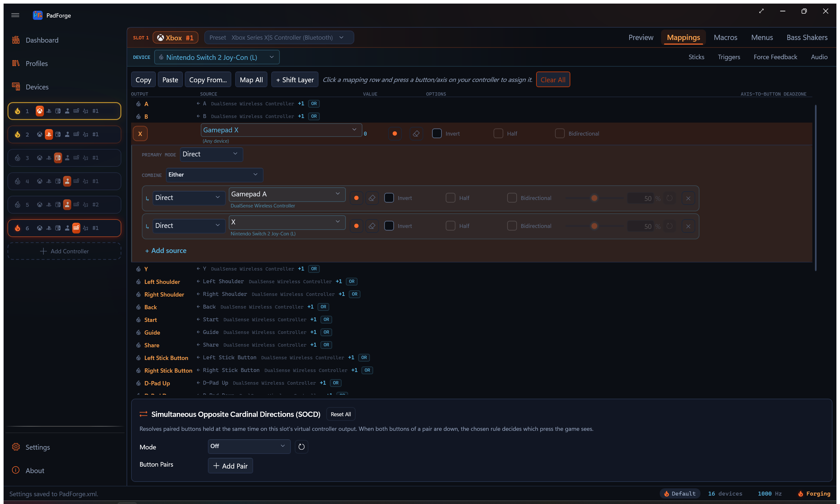Click deadzone percent field for Gamepad A source
The height and width of the screenshot is (504, 840).
(x=640, y=198)
